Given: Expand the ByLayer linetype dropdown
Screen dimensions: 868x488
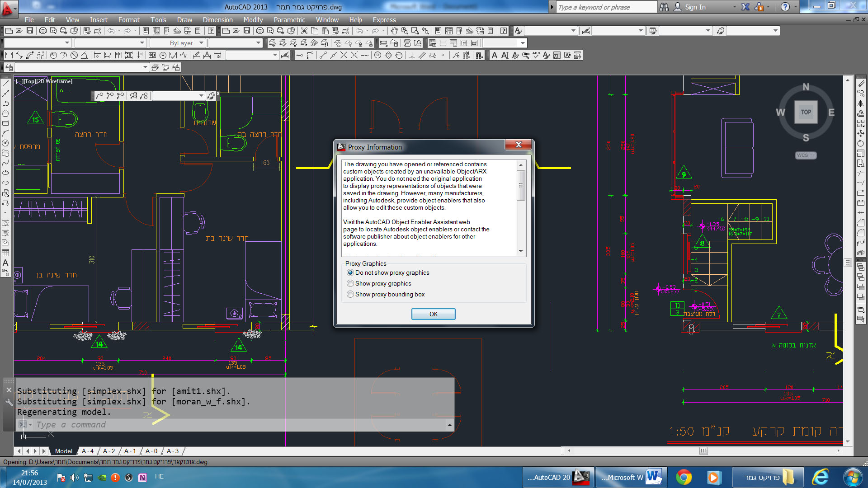Looking at the screenshot, I should (x=201, y=43).
